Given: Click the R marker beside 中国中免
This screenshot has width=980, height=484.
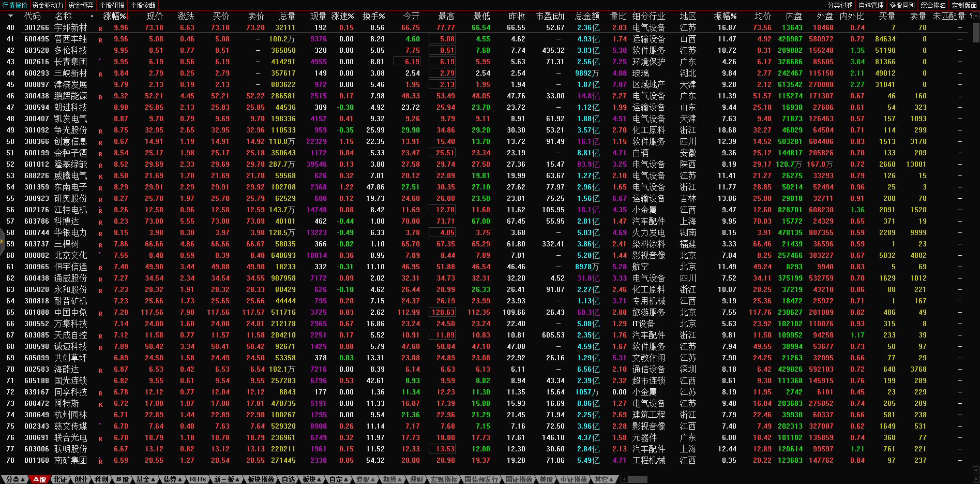Looking at the screenshot, I should (100, 313).
